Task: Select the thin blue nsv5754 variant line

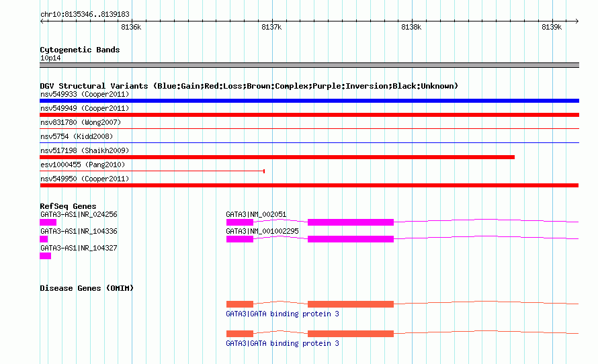Action: 309,143
